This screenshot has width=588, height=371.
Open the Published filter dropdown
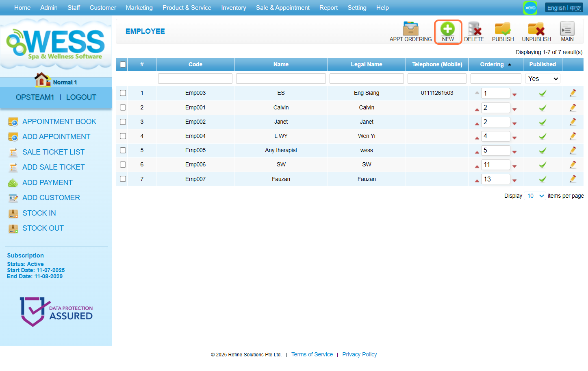coord(542,79)
